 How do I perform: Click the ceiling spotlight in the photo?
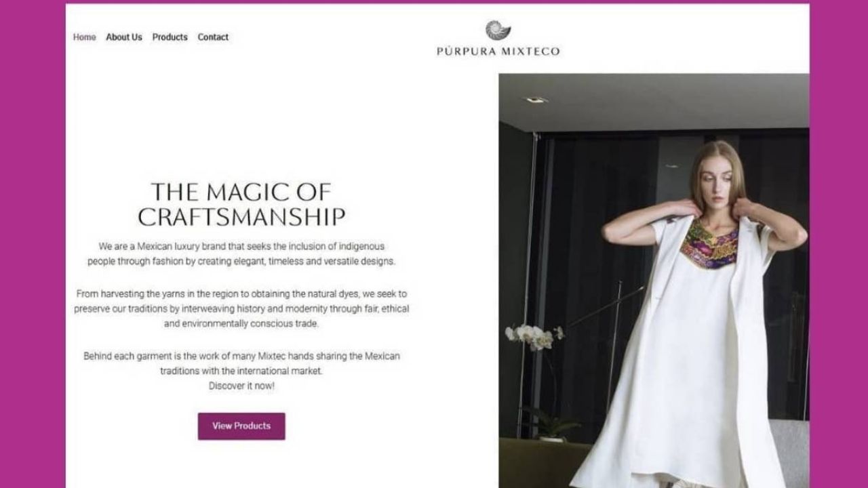pyautogui.click(x=536, y=100)
